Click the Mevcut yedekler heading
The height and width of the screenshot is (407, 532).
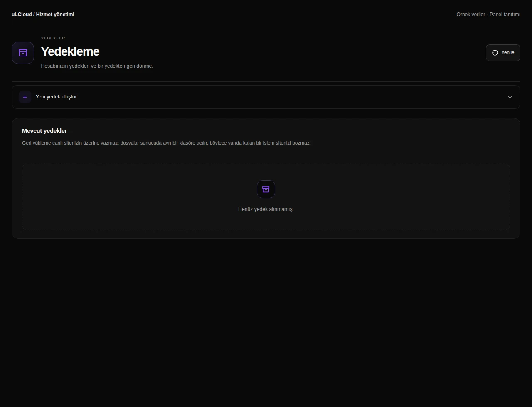click(44, 131)
